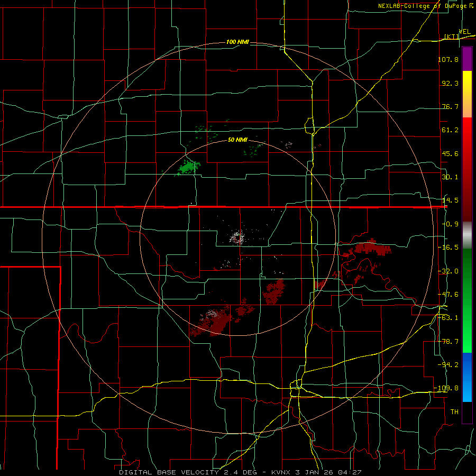
Task: Click the -109.8 velocity legend value
Action: point(446,388)
